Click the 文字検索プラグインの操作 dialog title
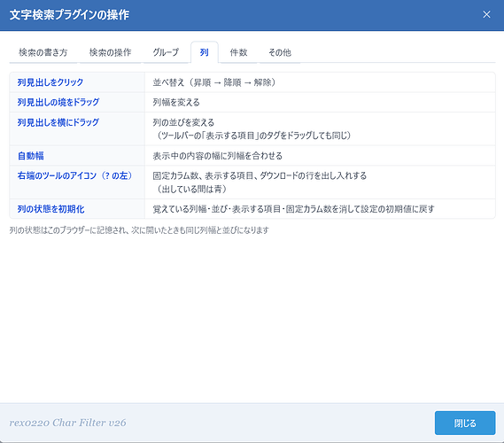 tap(69, 15)
